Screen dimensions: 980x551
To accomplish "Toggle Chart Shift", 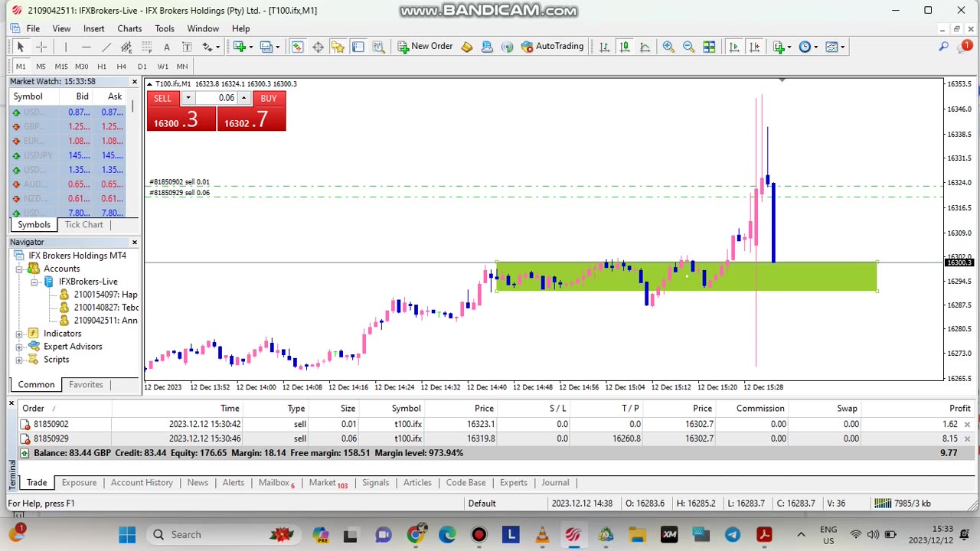I will point(753,47).
